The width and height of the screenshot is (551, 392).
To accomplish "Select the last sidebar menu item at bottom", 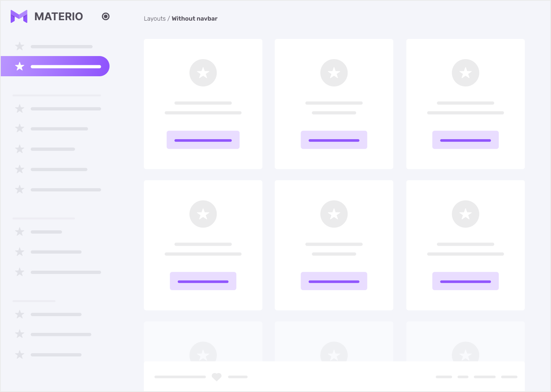I will coord(56,355).
